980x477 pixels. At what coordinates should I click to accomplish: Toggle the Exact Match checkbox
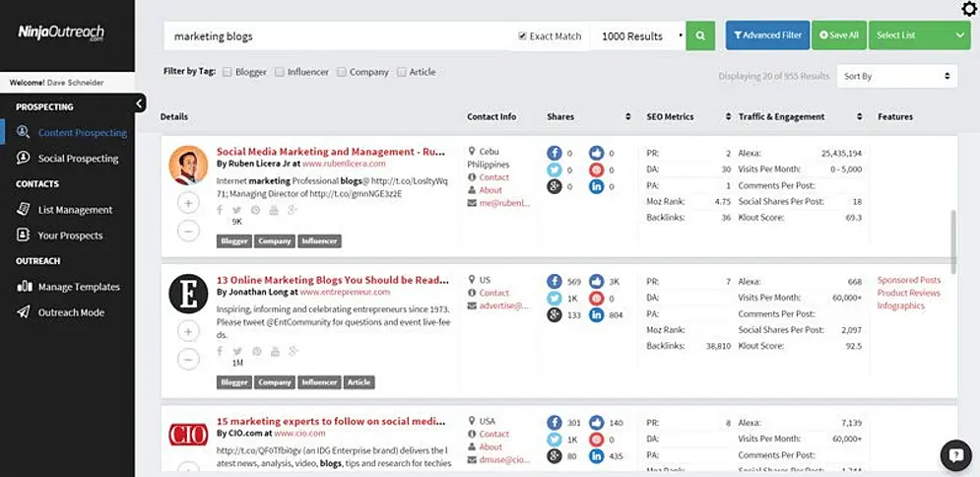(x=523, y=36)
